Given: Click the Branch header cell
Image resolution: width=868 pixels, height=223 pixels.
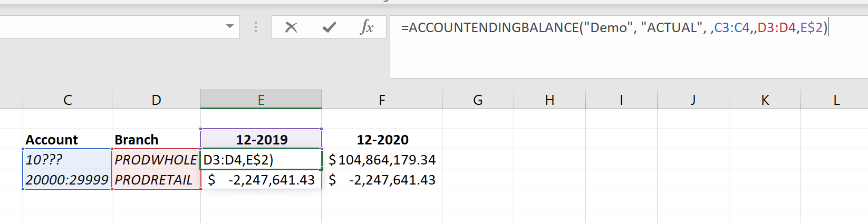Looking at the screenshot, I should click(156, 140).
